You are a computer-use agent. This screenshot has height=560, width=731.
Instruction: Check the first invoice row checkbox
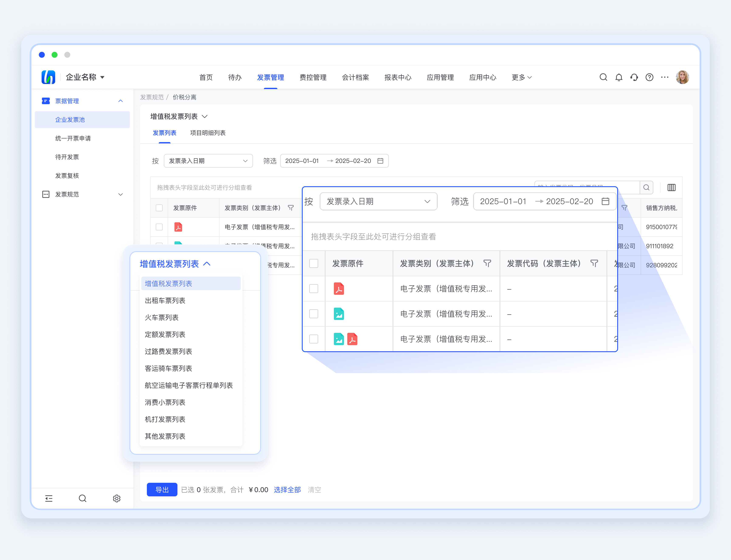(x=159, y=227)
